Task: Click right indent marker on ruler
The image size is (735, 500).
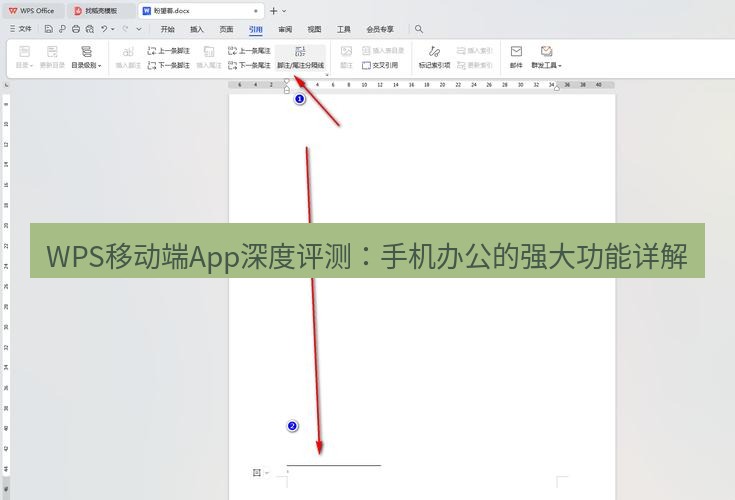Action: (x=556, y=88)
